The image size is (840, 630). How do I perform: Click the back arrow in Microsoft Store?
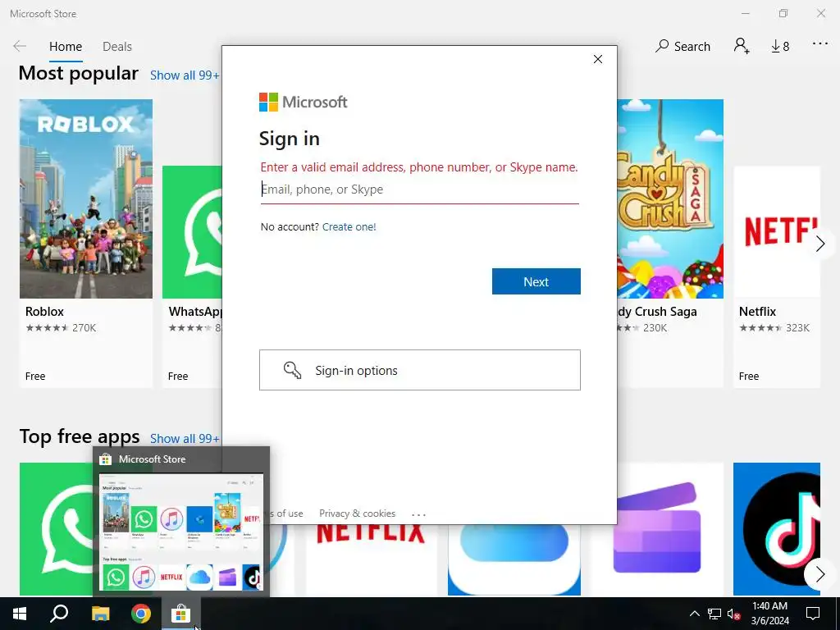tap(20, 46)
